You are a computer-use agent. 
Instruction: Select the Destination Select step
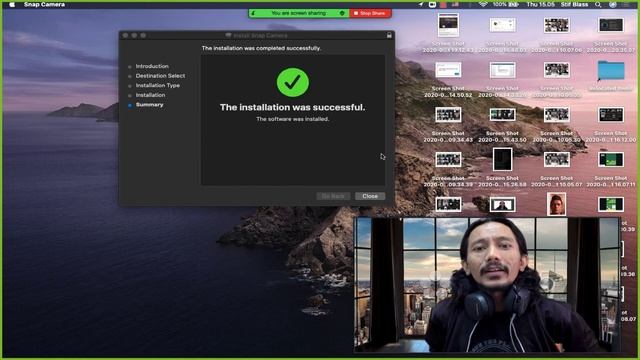(x=160, y=76)
